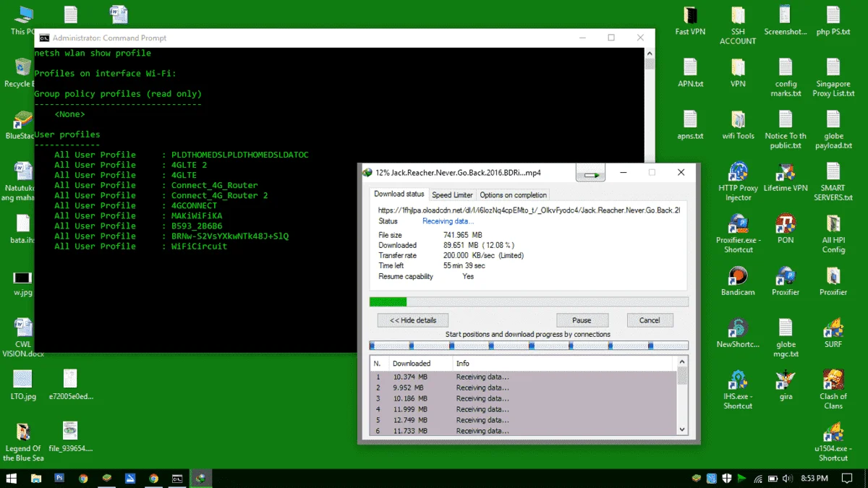
Task: Launch the Lifetime VPN shortcut
Action: pos(786,177)
